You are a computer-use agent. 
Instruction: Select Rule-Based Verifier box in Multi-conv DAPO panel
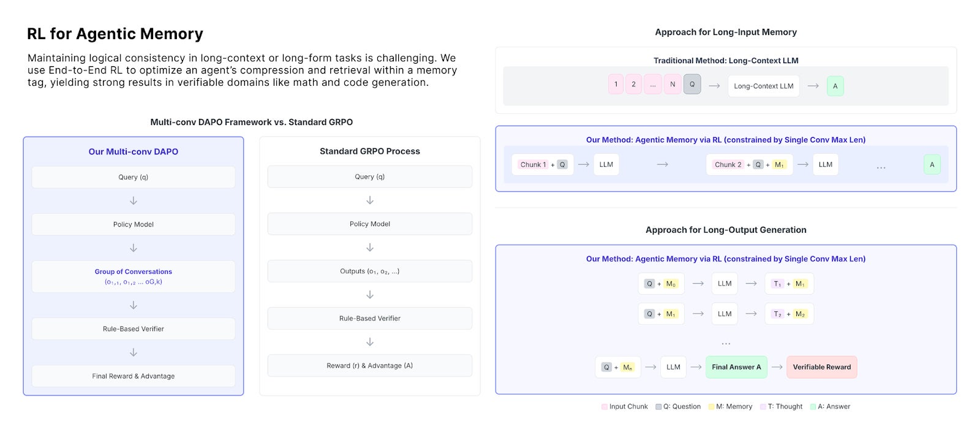[x=134, y=329]
